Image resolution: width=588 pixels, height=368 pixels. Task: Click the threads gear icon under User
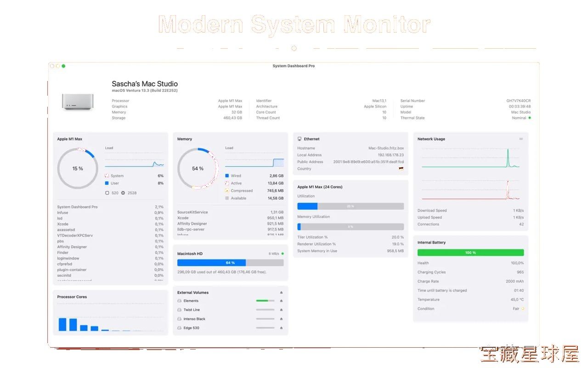coord(123,193)
